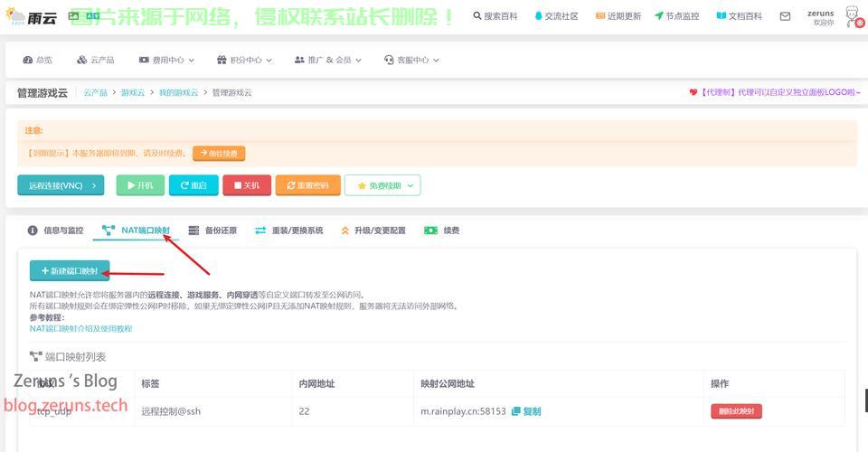Click 删除此映射 for the ssh rule
Viewport: 868px width, 452px height.
[x=736, y=411]
